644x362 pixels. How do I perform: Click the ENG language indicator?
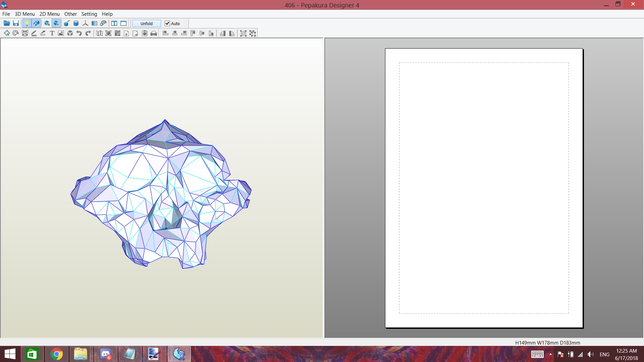coord(604,354)
